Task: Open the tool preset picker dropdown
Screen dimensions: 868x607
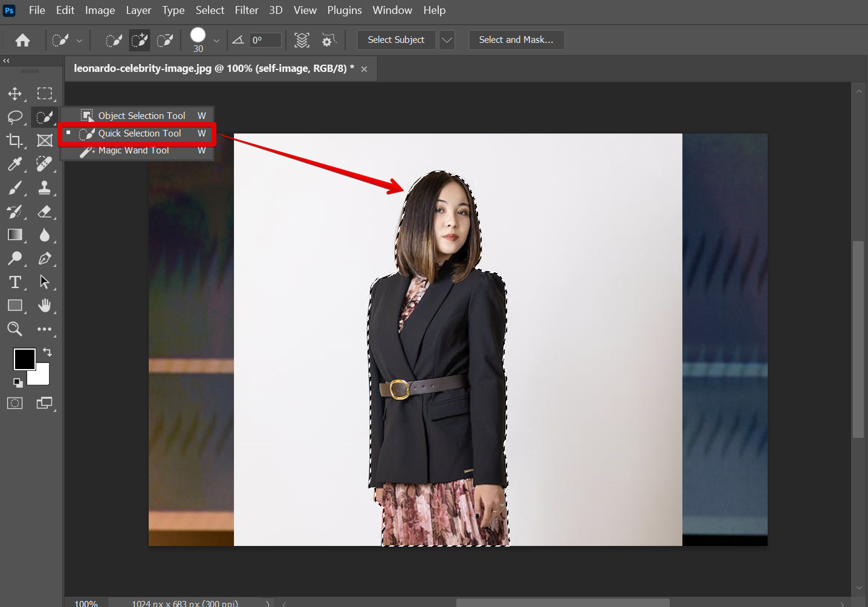Action: 79,40
